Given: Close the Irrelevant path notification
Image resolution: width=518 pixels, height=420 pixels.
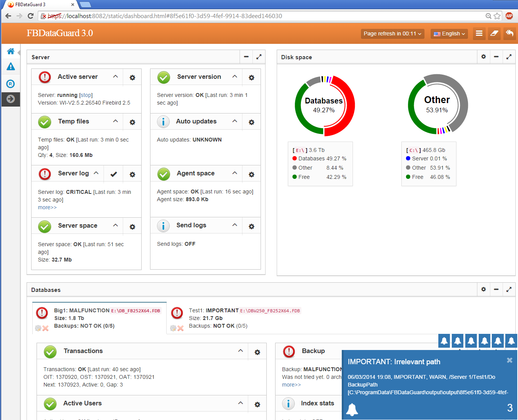Looking at the screenshot, I should (x=510, y=360).
